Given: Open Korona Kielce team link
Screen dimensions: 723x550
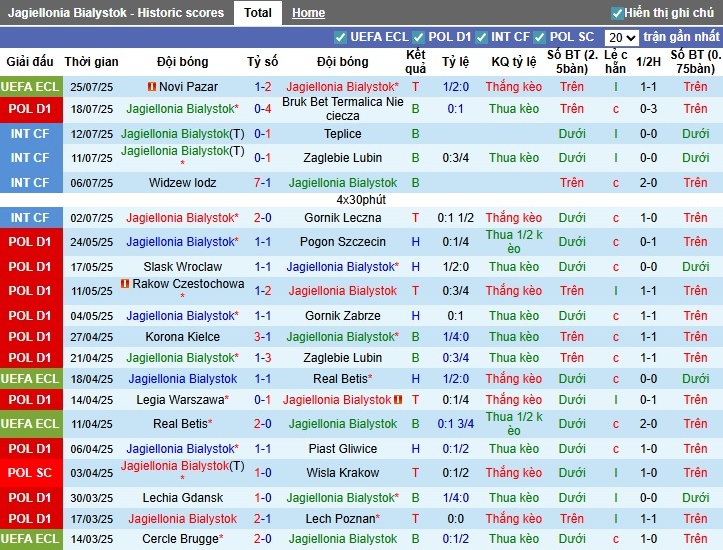Looking at the screenshot, I should [x=183, y=337].
